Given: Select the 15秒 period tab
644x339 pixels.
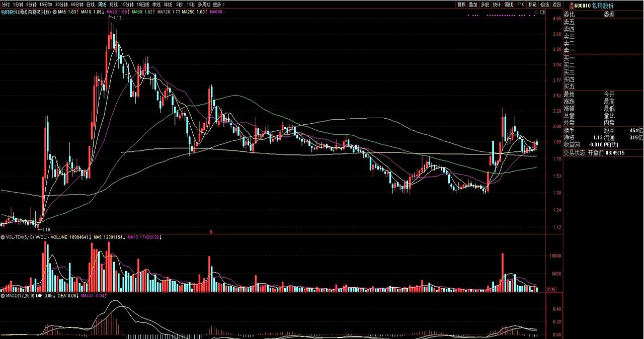Looking at the screenshot, I should click(x=191, y=4).
